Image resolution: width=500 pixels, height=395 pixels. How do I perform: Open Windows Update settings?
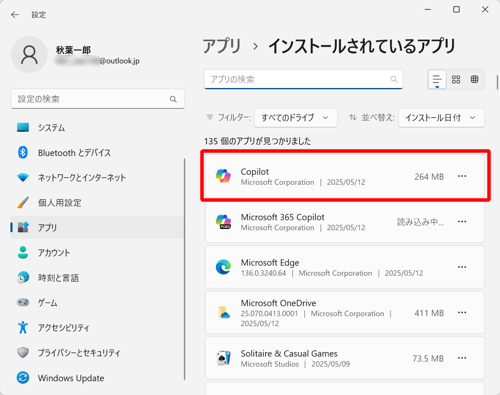(x=97, y=378)
